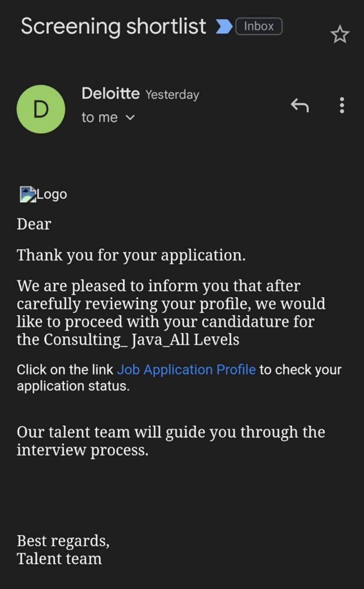364x589 pixels.
Task: Tap the reply arrow icon
Action: [300, 105]
